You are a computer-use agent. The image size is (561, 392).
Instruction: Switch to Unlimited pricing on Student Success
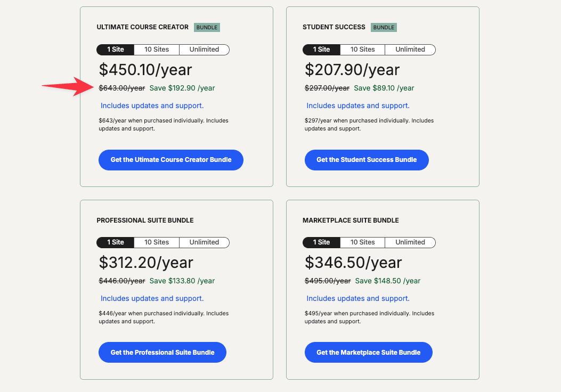point(410,50)
